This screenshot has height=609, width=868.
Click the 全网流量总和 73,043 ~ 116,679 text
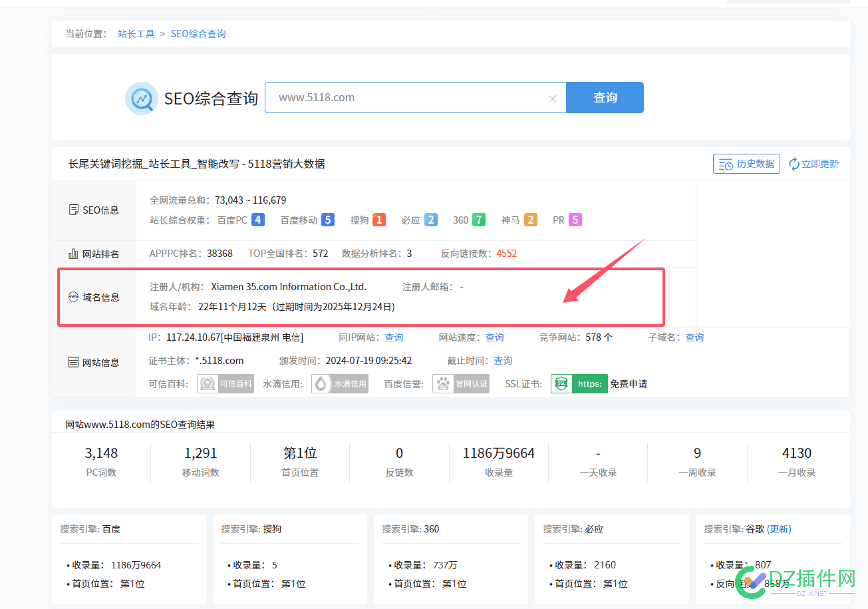[218, 200]
